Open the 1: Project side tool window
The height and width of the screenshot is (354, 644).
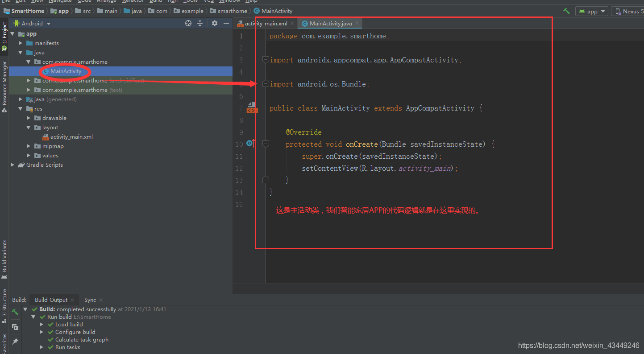coord(4,36)
